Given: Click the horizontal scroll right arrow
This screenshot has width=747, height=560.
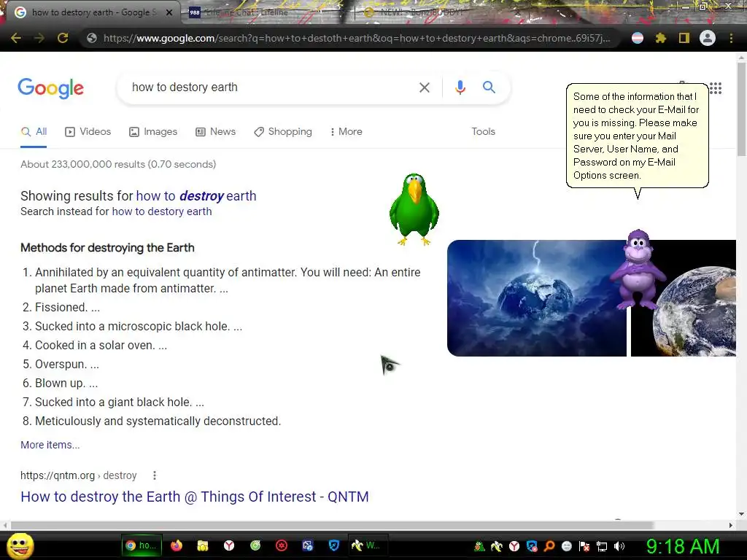Looking at the screenshot, I should [731, 525].
